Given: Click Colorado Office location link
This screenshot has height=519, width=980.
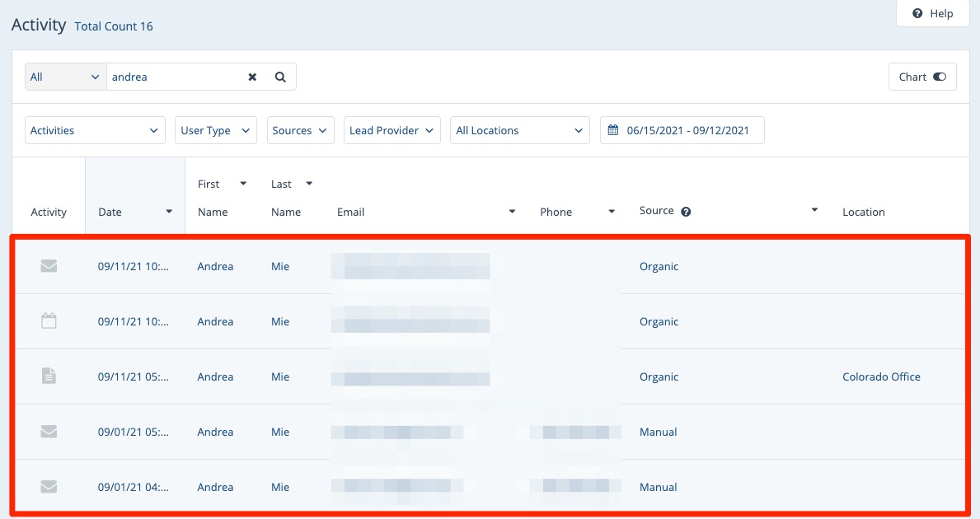Looking at the screenshot, I should [881, 376].
